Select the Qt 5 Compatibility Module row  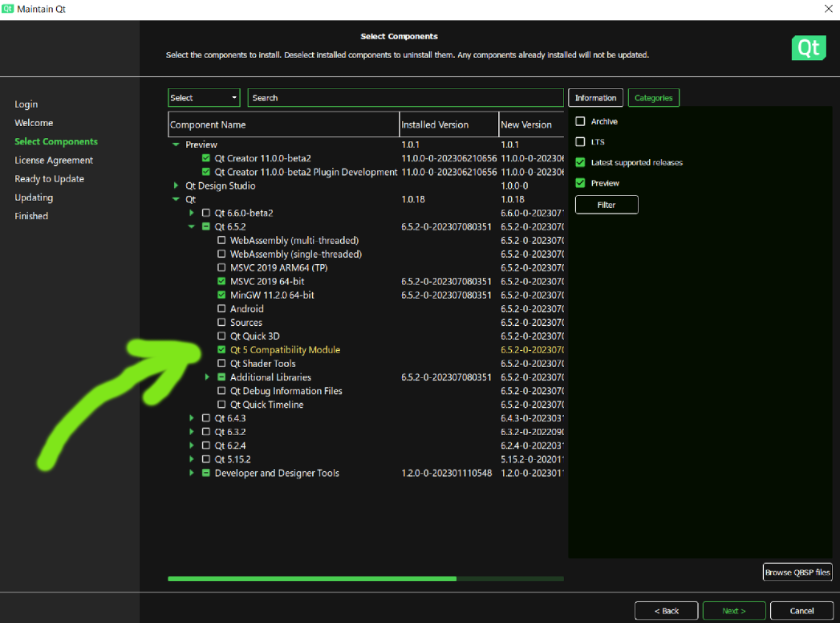click(x=366, y=349)
